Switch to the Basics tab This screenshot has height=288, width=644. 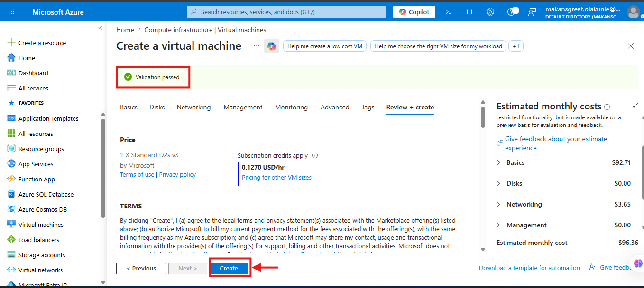point(129,107)
